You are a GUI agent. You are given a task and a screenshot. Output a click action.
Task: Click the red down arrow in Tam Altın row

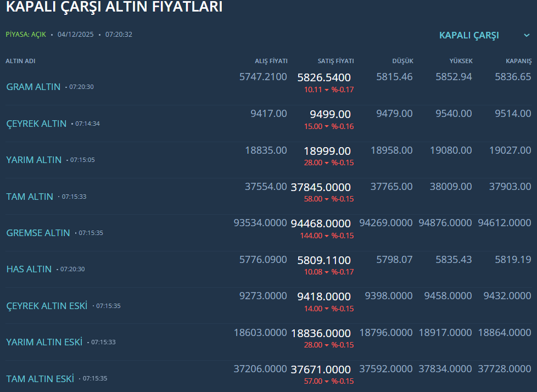coord(327,199)
